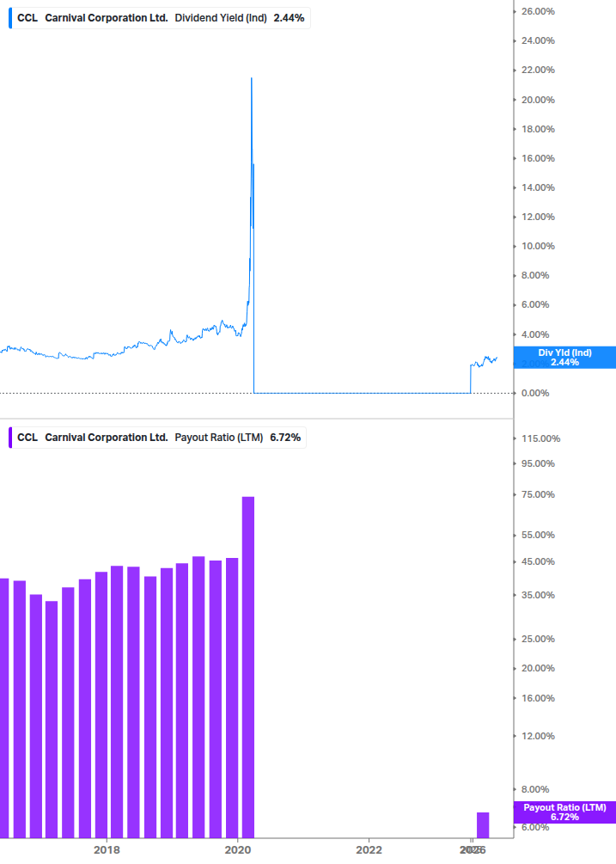Click the purple Payout Ratio (LTM) 6.72% axis tag
This screenshot has height=864, width=616.
[x=564, y=812]
